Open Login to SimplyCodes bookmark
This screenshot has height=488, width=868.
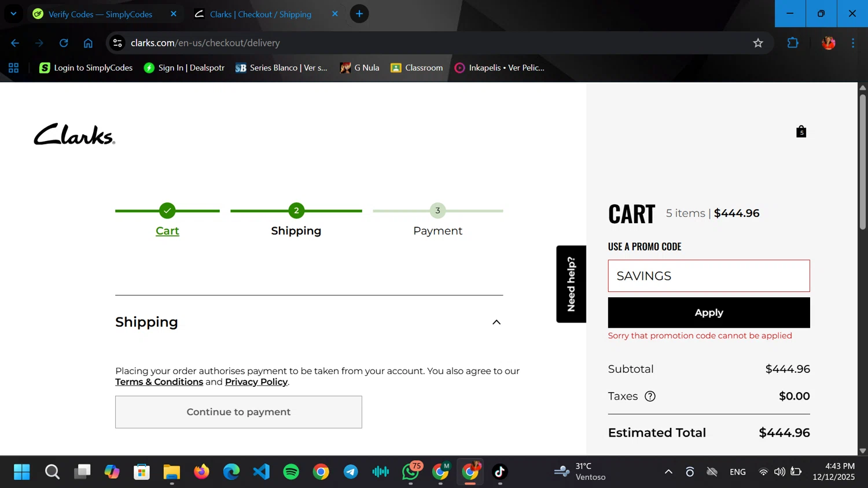pos(86,68)
